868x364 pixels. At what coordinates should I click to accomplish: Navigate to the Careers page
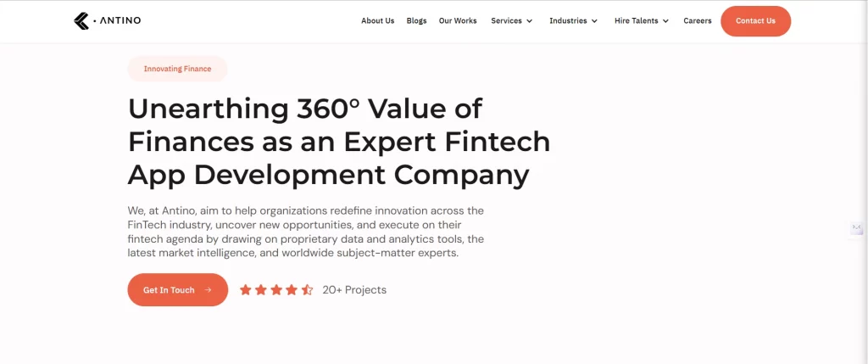[698, 21]
